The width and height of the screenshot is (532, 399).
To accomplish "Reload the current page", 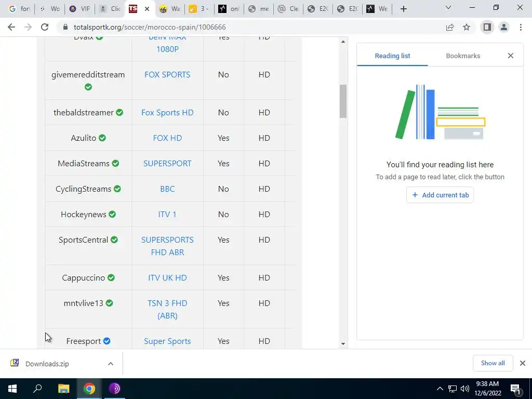I will (45, 27).
